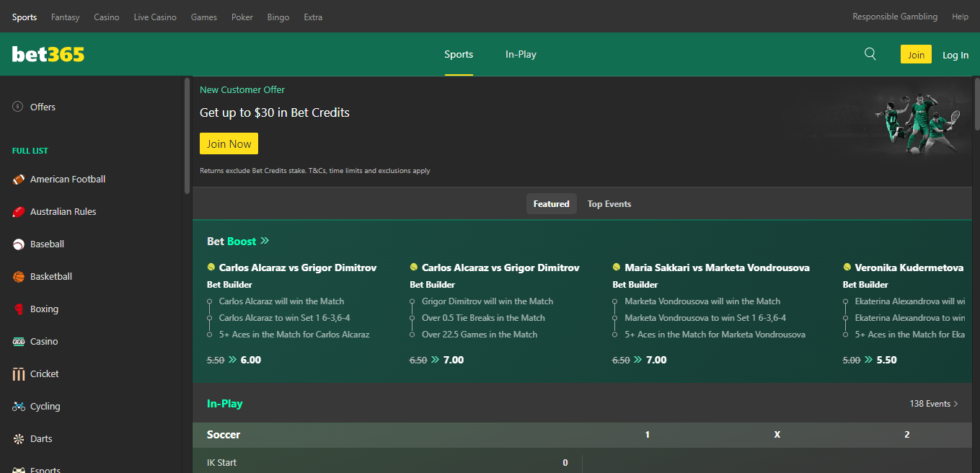Screen dimensions: 980x473
Task: Open Live Casino in top menu
Action: pos(155,17)
